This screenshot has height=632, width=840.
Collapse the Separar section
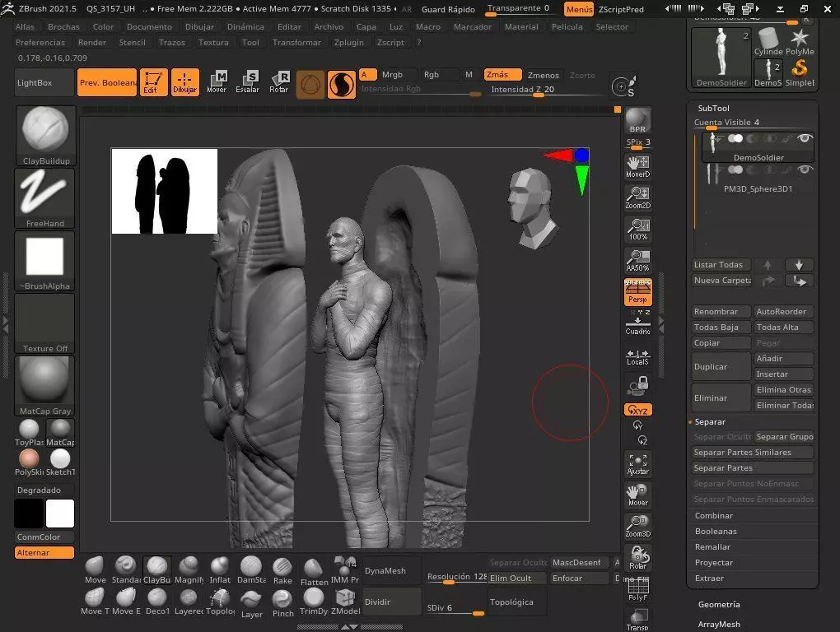pyautogui.click(x=710, y=422)
